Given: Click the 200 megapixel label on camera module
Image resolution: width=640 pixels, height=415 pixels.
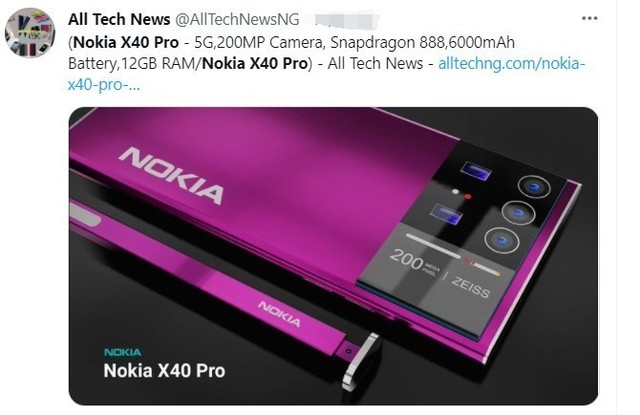Looking at the screenshot, I should tap(414, 261).
